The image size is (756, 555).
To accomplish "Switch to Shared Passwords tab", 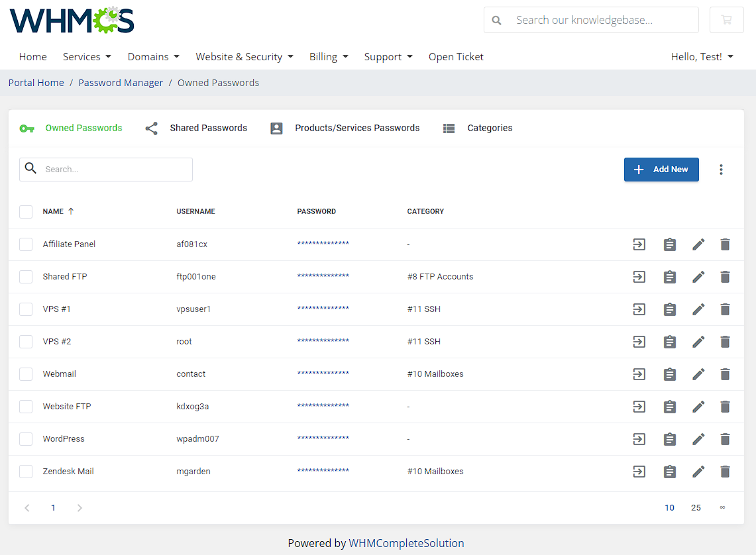I will [196, 128].
